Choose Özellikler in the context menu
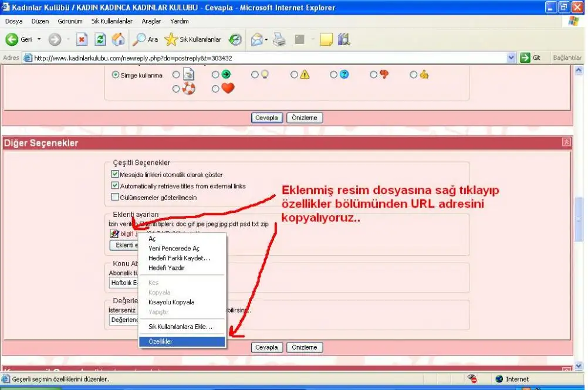Image resolution: width=588 pixels, height=390 pixels. pyautogui.click(x=182, y=341)
